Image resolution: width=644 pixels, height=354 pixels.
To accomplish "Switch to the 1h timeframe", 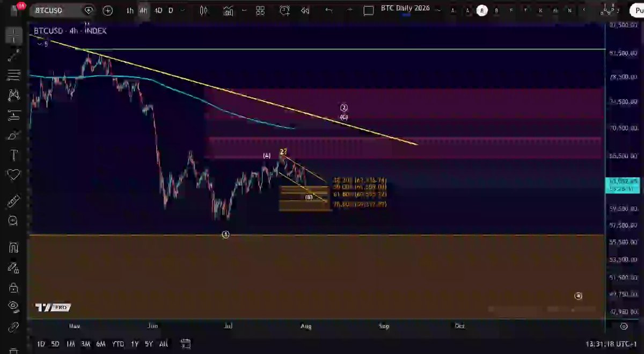I will [130, 10].
